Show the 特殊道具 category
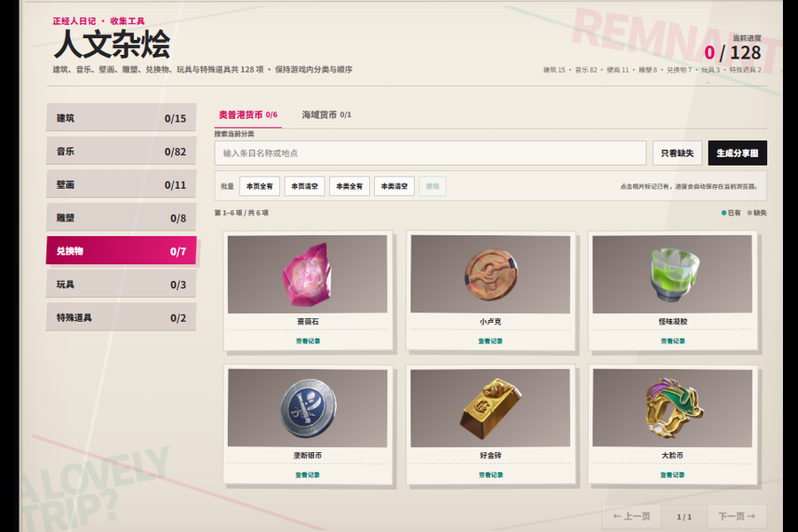This screenshot has height=532, width=798. [121, 317]
